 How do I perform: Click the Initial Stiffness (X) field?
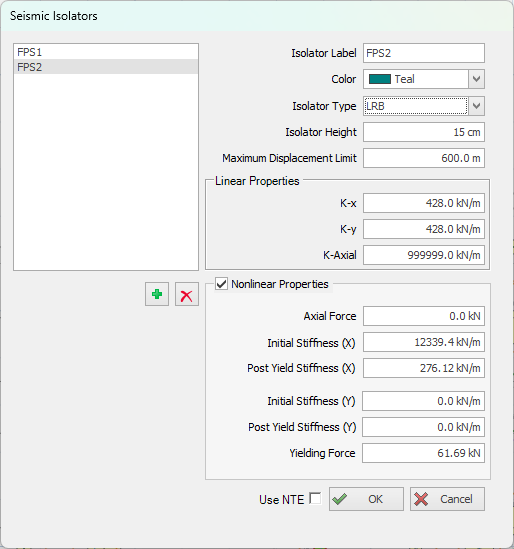[x=424, y=342]
